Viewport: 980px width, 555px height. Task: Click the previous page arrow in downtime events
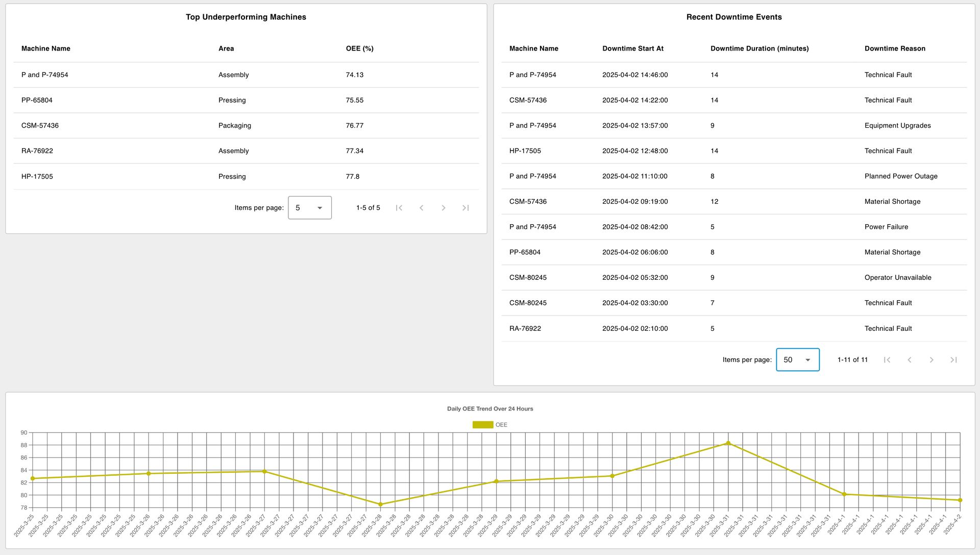(910, 360)
